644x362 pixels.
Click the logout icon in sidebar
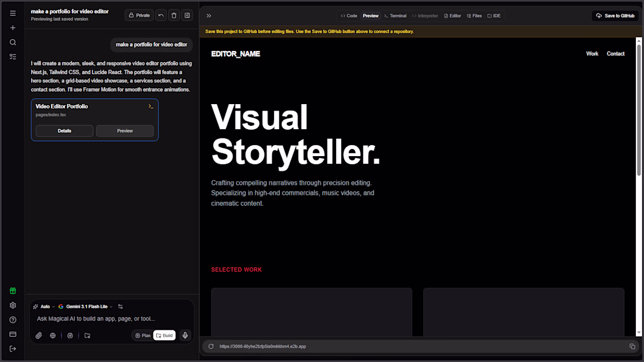click(x=13, y=349)
